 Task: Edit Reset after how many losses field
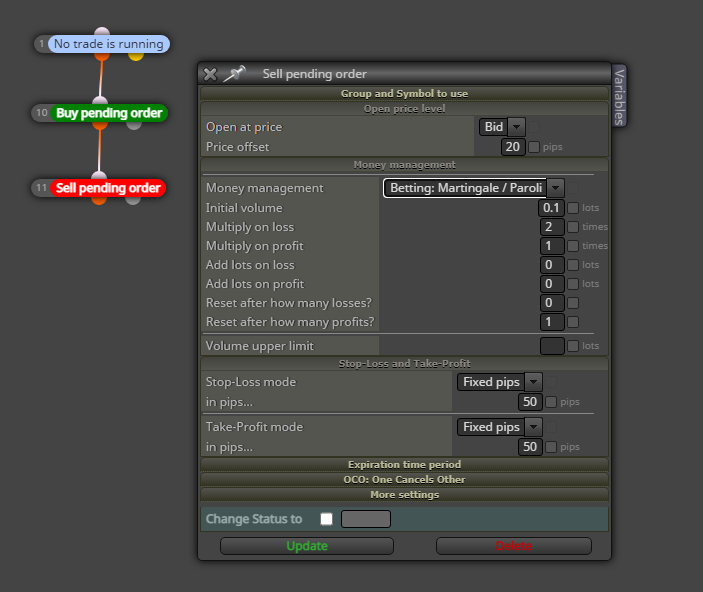click(x=552, y=303)
